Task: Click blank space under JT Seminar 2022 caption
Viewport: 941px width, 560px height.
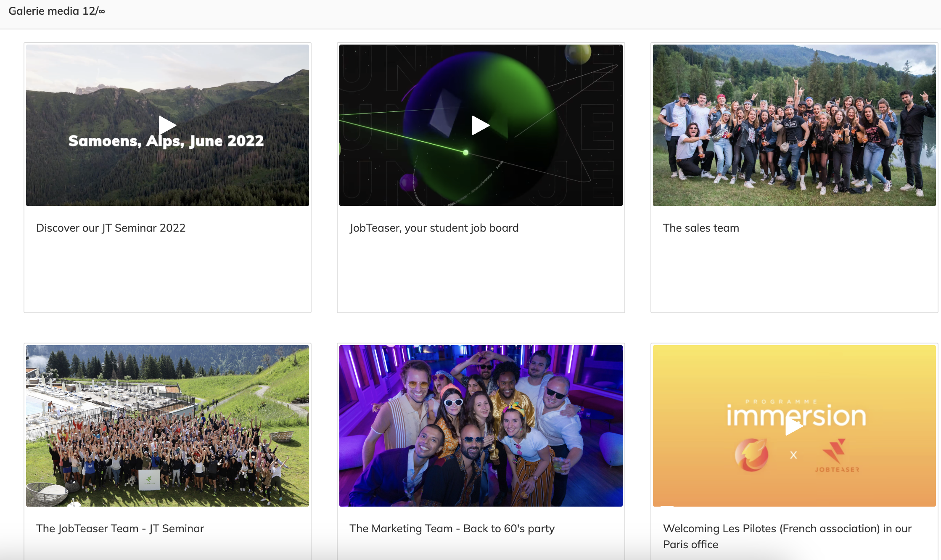Action: point(167,273)
